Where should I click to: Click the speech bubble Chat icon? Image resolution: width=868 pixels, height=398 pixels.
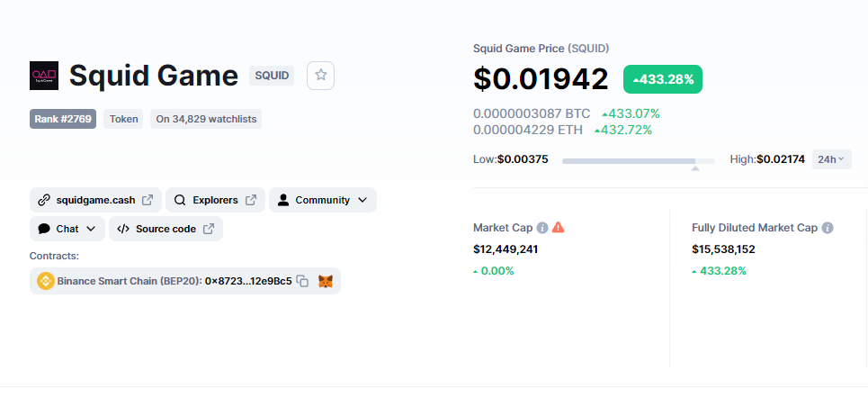(44, 229)
